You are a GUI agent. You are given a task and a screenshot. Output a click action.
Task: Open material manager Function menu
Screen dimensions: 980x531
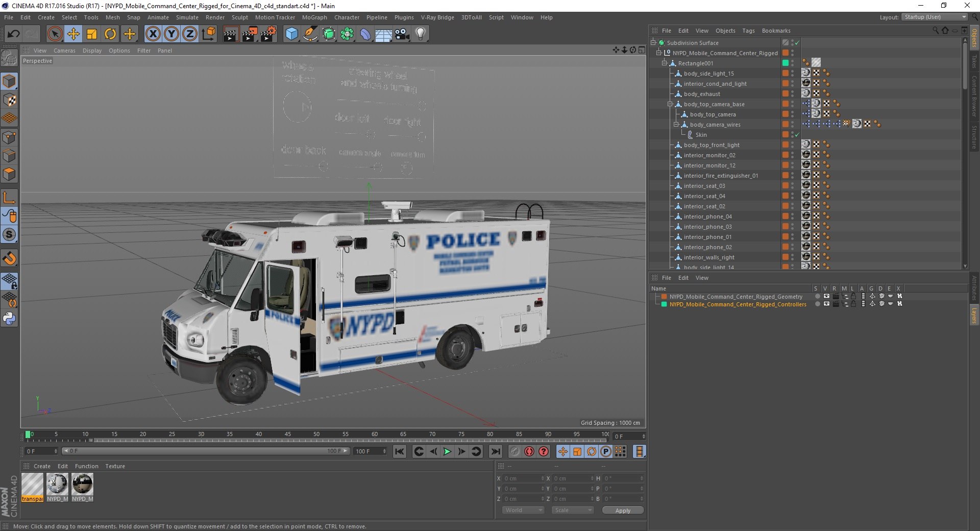(x=87, y=466)
